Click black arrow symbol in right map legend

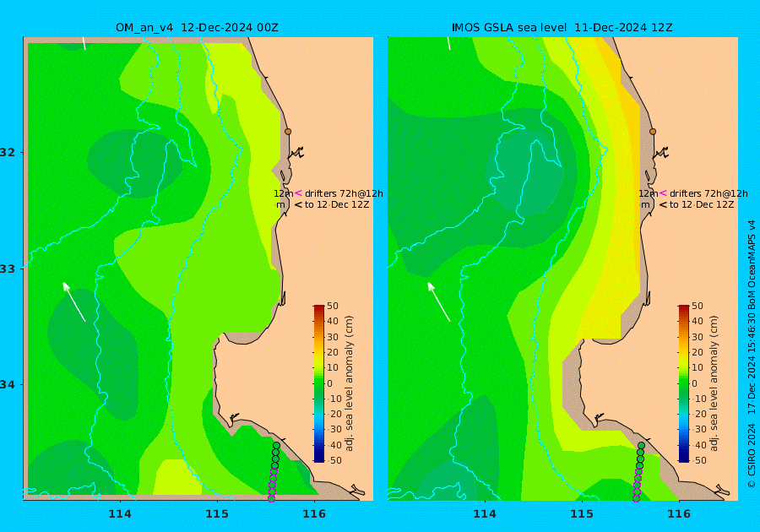click(663, 205)
